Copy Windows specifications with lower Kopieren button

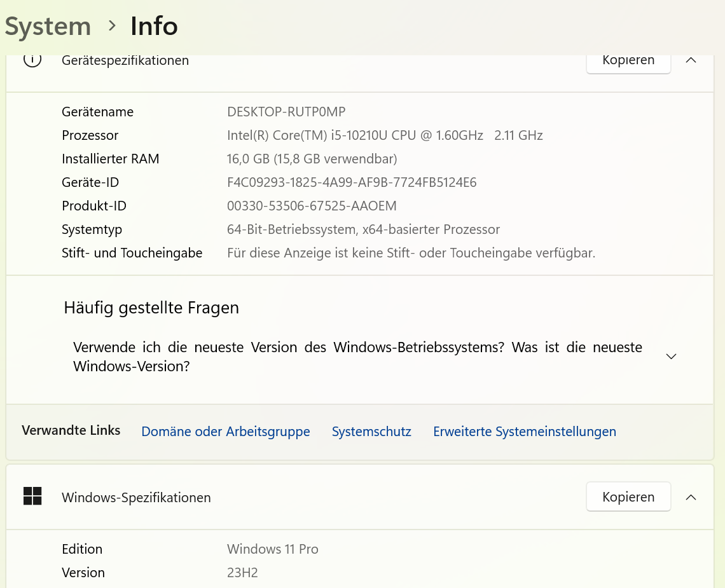coord(628,497)
